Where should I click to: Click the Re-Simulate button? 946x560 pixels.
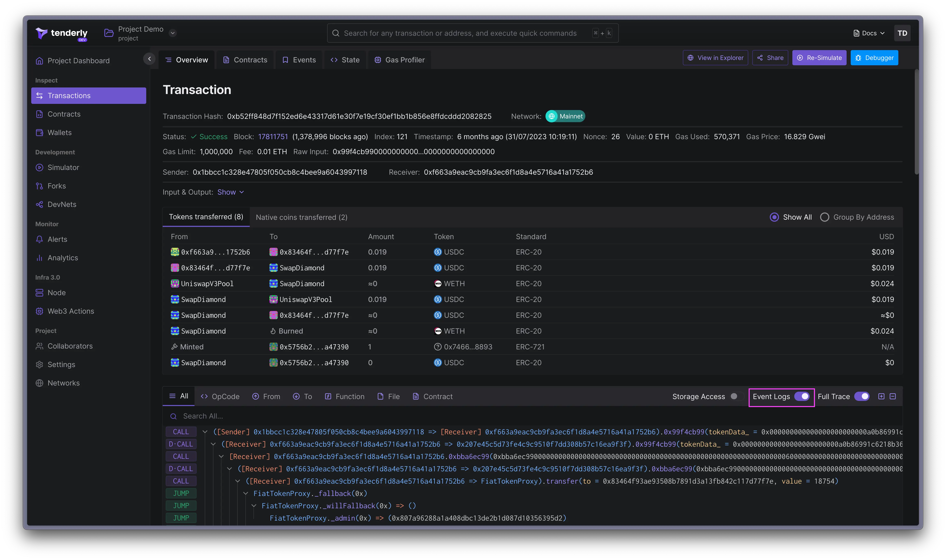tap(819, 58)
